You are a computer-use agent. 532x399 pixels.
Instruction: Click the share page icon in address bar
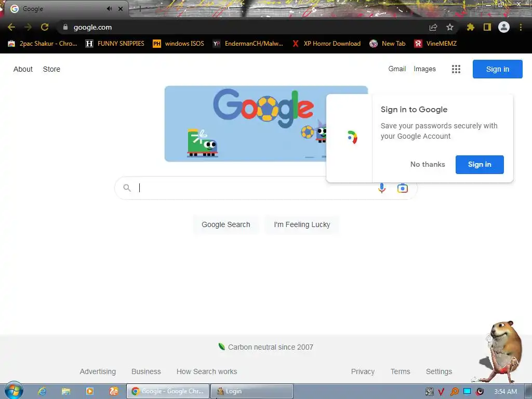click(433, 27)
